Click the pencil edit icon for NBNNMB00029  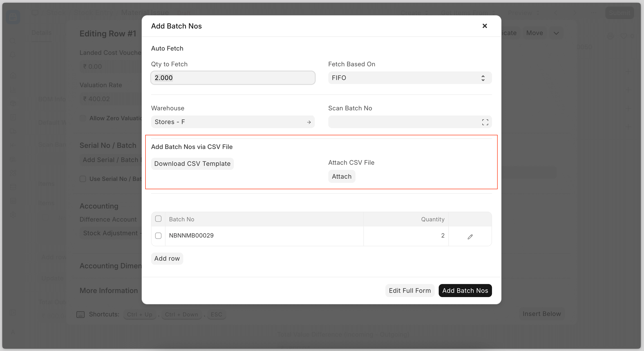[x=470, y=236]
